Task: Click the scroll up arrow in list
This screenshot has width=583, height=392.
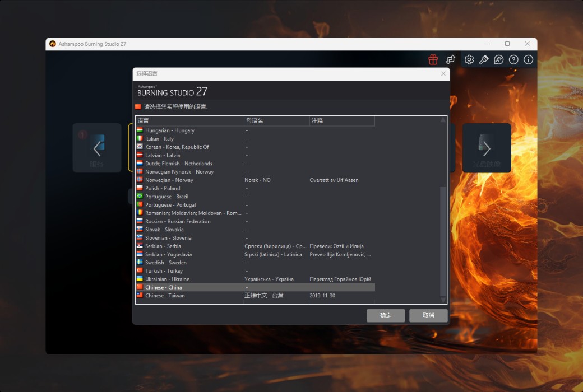Action: (443, 120)
